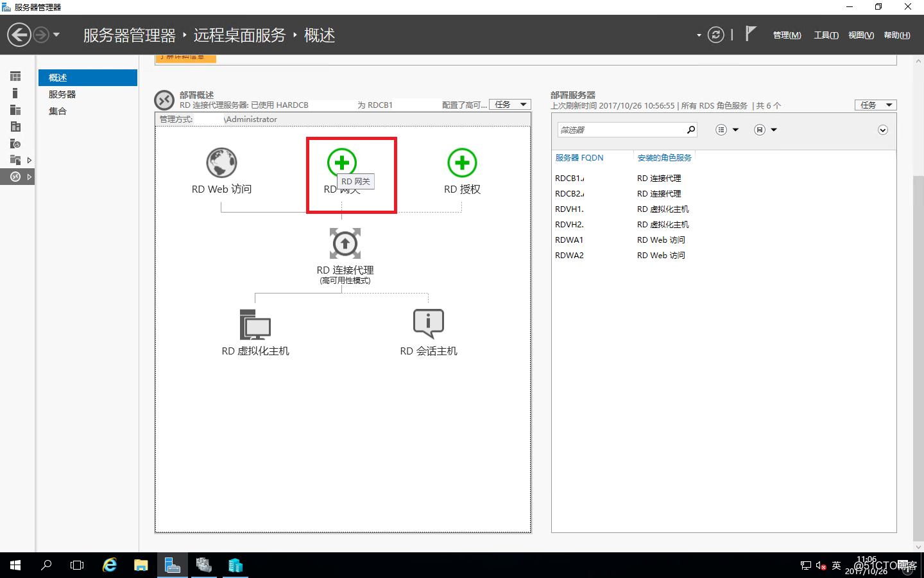
Task: Open the 帮助(H) menu
Action: click(x=896, y=35)
